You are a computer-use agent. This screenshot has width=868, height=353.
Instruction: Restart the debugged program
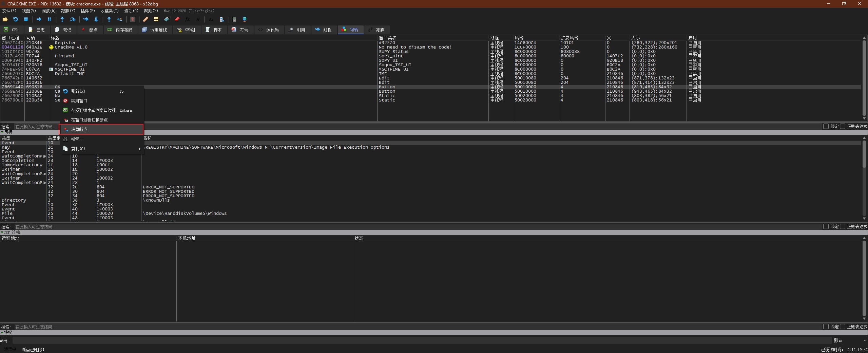click(15, 19)
